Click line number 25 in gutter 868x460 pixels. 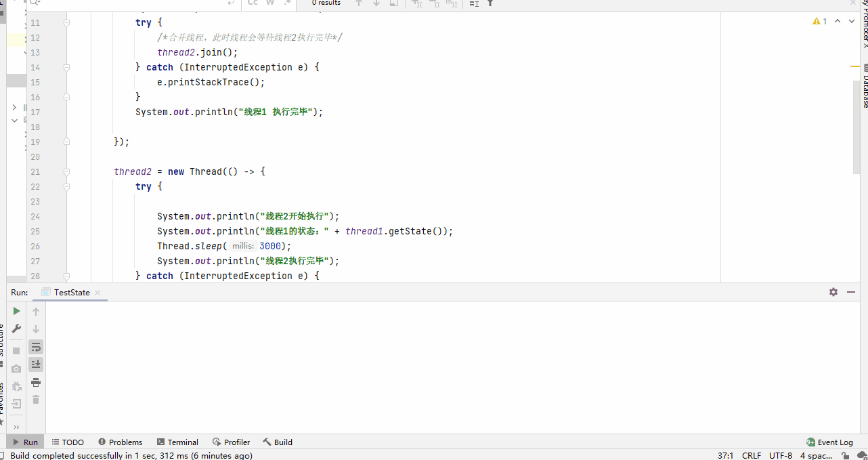click(x=35, y=231)
